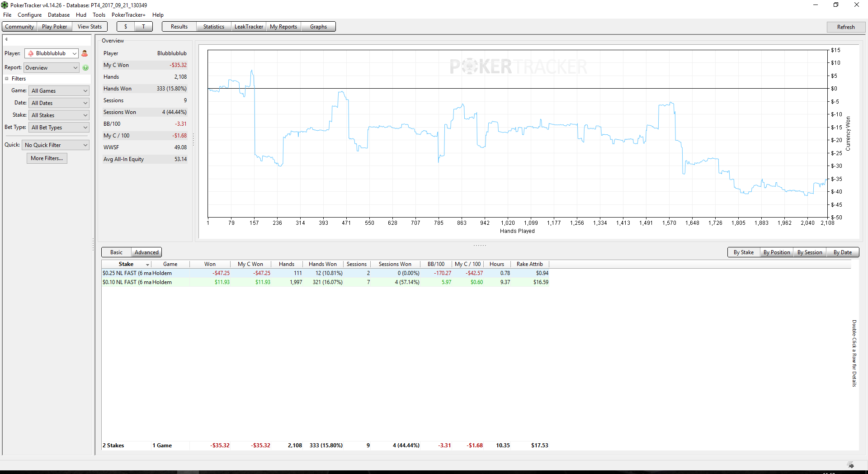Click the Stake column sort arrow

click(147, 265)
